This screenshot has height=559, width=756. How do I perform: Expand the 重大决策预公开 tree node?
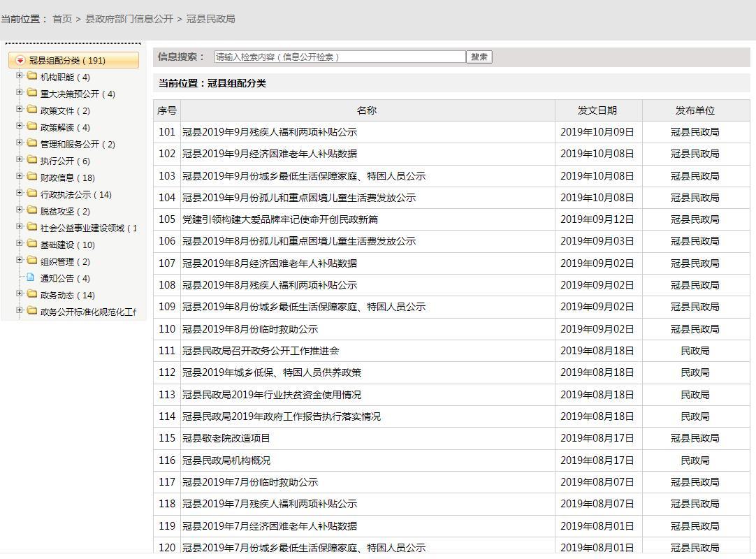20,93
